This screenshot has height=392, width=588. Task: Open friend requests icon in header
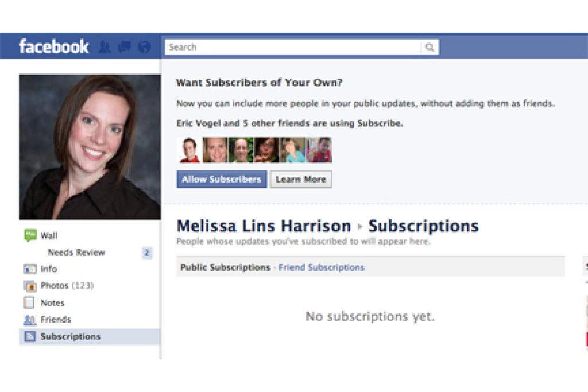105,47
